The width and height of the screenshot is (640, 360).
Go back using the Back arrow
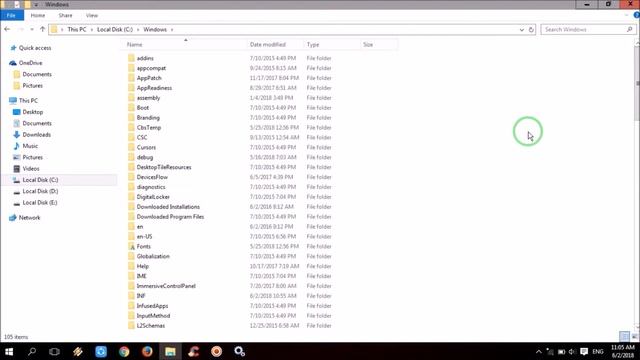(7, 29)
